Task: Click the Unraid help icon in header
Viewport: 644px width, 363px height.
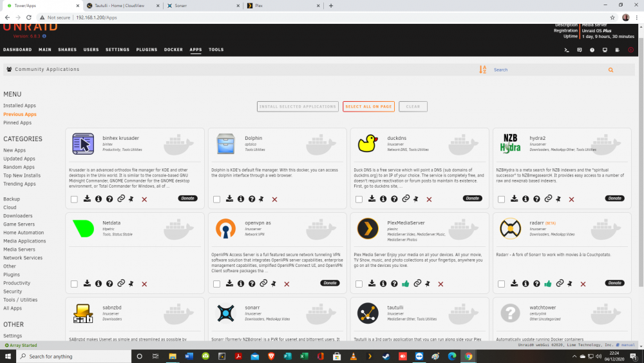Action: pos(592,50)
